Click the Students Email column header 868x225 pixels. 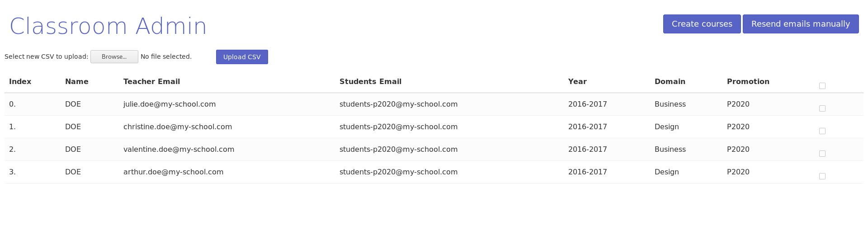[x=370, y=82]
